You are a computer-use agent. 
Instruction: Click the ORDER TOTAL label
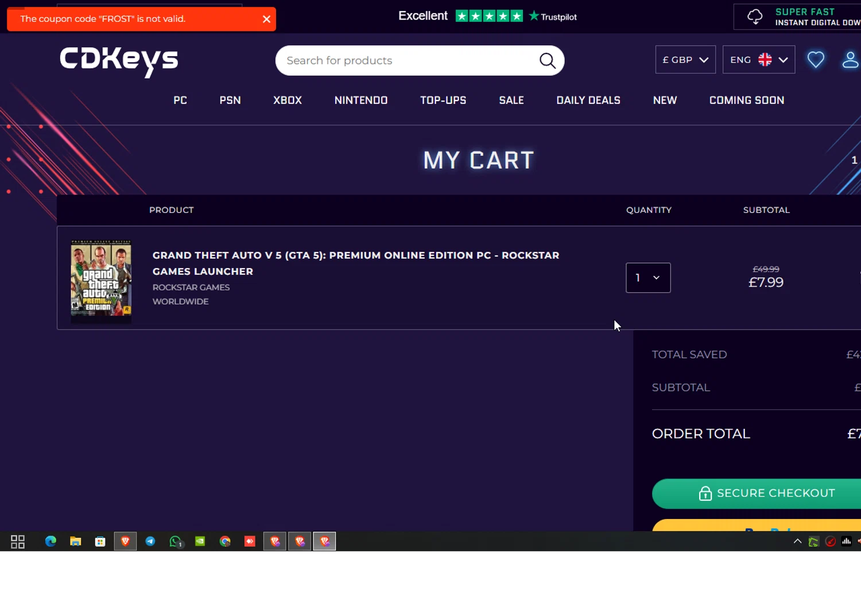pos(701,434)
